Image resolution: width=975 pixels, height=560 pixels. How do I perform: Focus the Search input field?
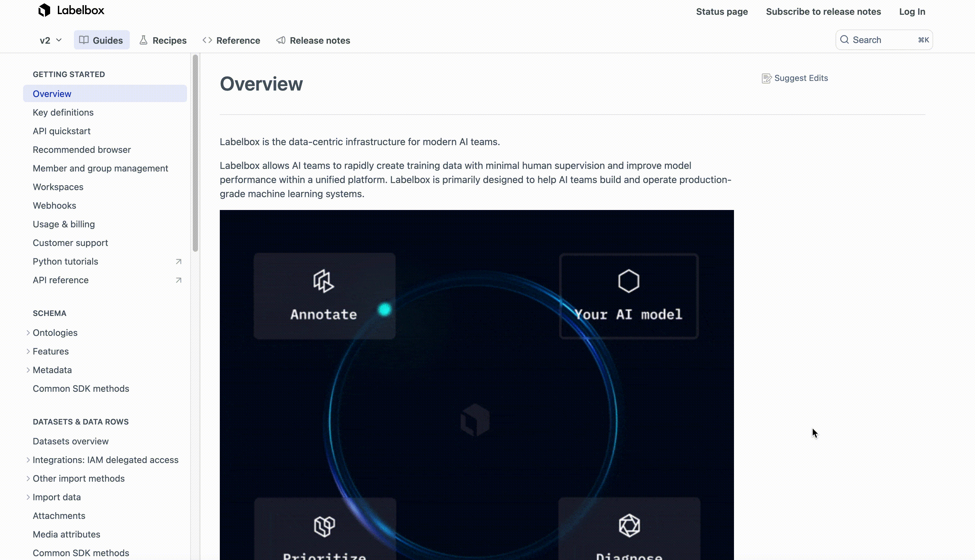click(x=884, y=39)
